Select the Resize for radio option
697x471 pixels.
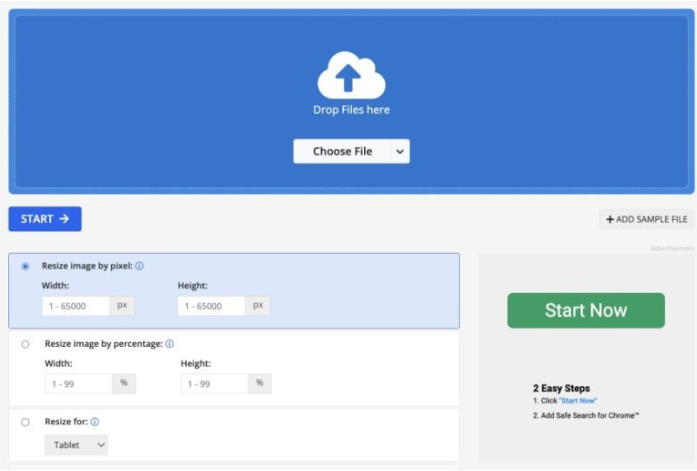25,422
